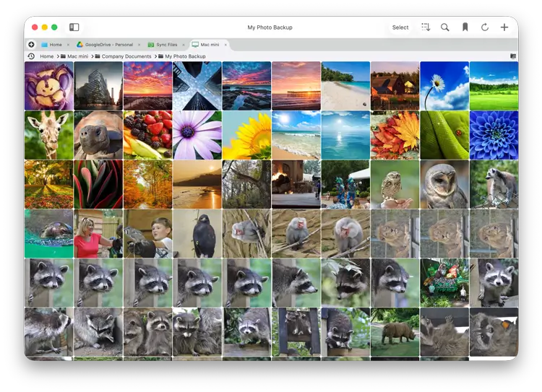Select the yellow sunflower photo
The width and height of the screenshot is (542, 392).
coord(246,135)
